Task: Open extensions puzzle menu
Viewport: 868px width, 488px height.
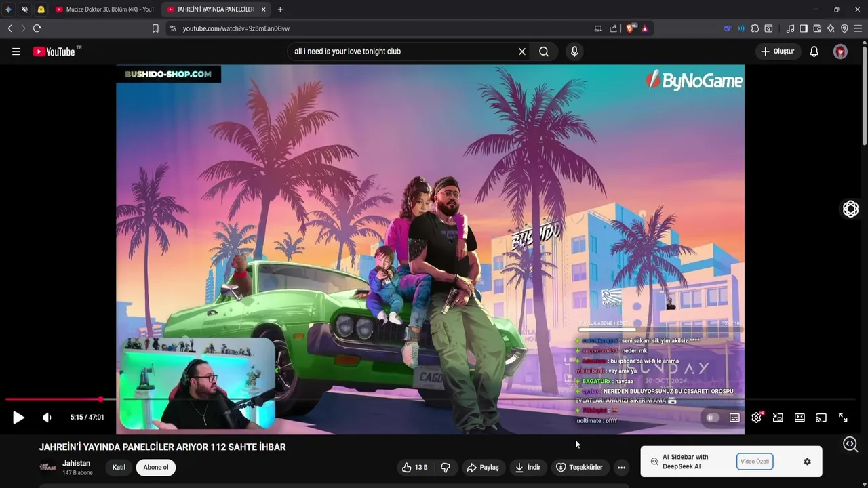Action: point(755,28)
